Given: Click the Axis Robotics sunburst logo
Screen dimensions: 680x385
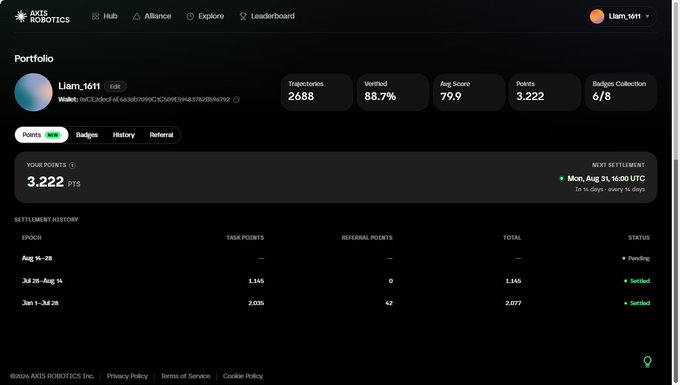Looking at the screenshot, I should click(20, 16).
